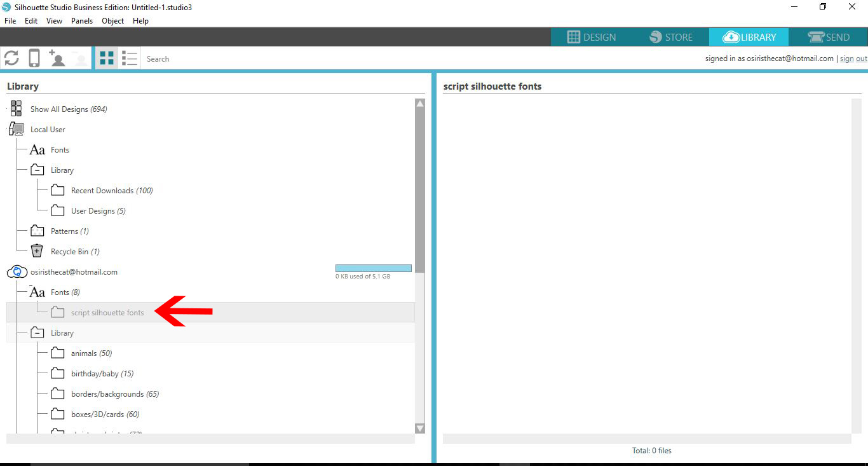The width and height of the screenshot is (868, 466).
Task: Collapse the cloud Library folder
Action: (37, 333)
